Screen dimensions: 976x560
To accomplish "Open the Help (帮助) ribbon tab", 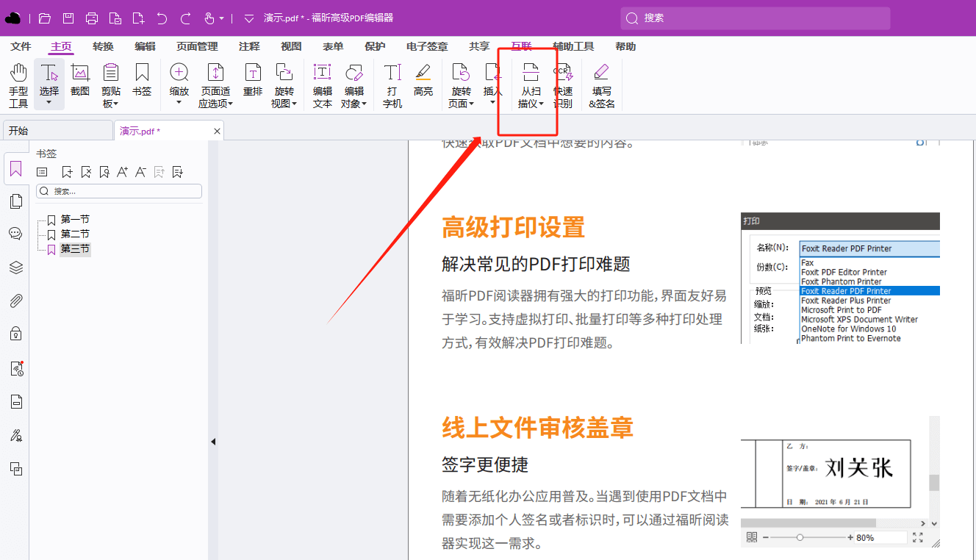I will [x=625, y=46].
